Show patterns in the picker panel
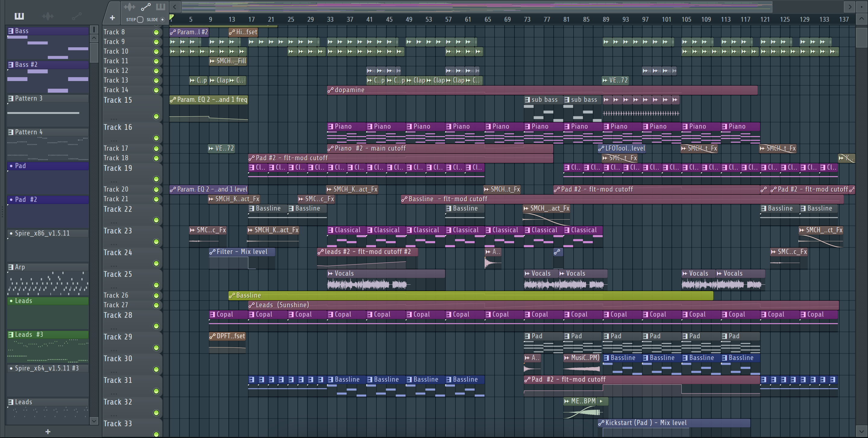The width and height of the screenshot is (868, 438). coord(19,16)
